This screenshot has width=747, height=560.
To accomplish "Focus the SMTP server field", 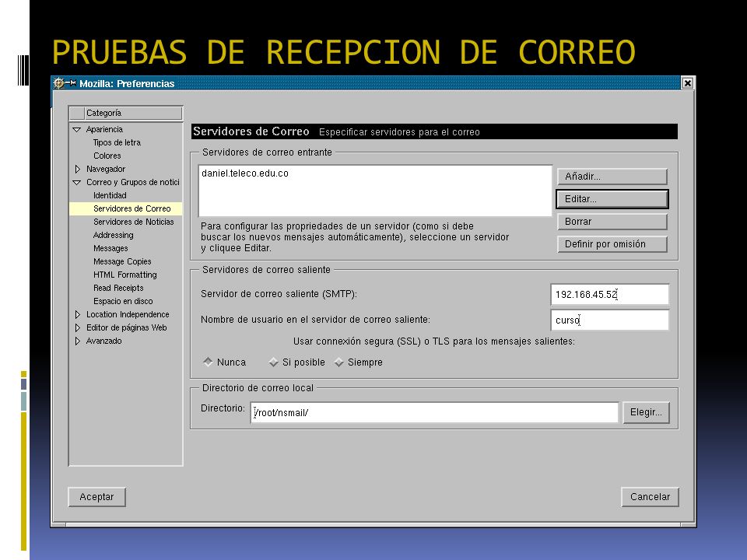I will (609, 294).
